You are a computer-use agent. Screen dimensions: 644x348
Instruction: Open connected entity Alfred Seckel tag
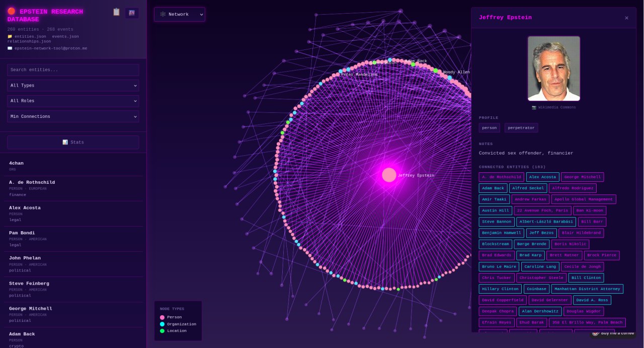(x=528, y=188)
